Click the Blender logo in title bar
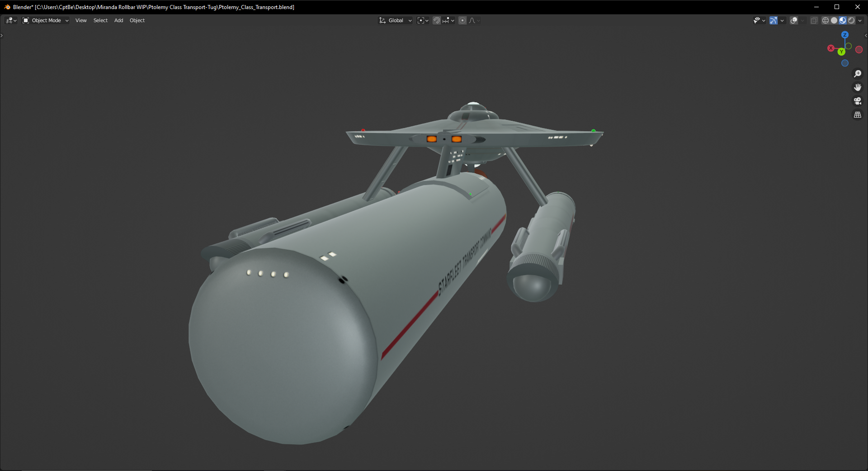868x471 pixels. tap(7, 7)
